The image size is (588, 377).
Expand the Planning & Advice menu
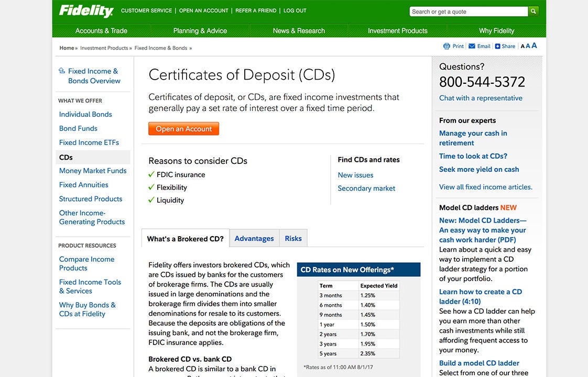[x=200, y=31]
